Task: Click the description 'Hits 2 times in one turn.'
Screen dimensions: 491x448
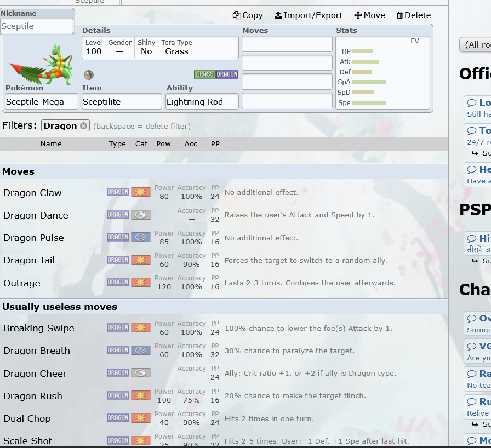Action: click(269, 418)
